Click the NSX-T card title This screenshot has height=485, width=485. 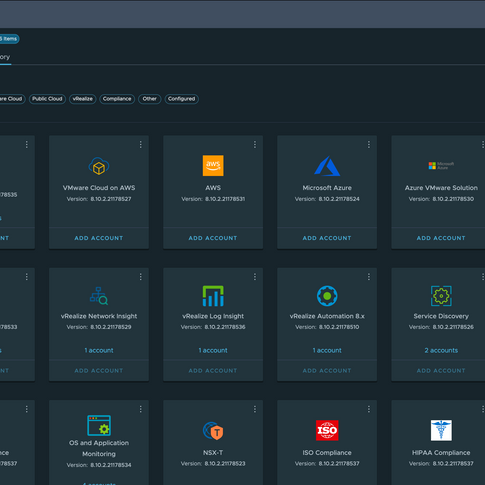(213, 453)
